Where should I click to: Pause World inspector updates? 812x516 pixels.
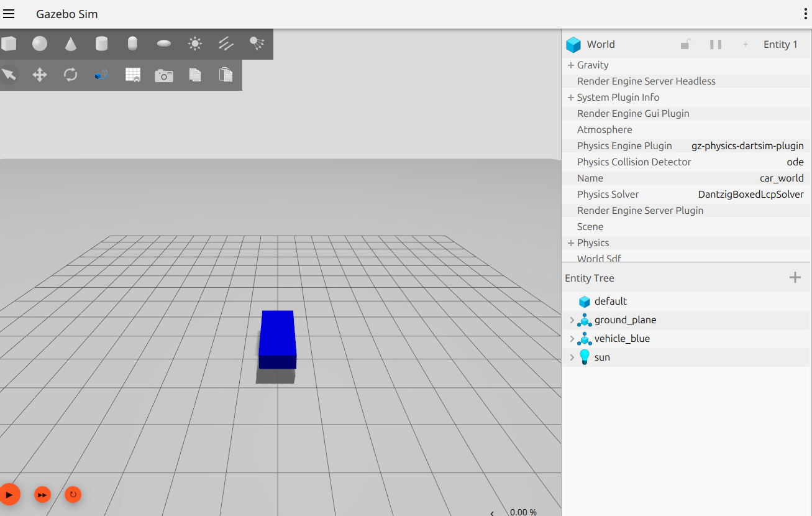tap(716, 44)
